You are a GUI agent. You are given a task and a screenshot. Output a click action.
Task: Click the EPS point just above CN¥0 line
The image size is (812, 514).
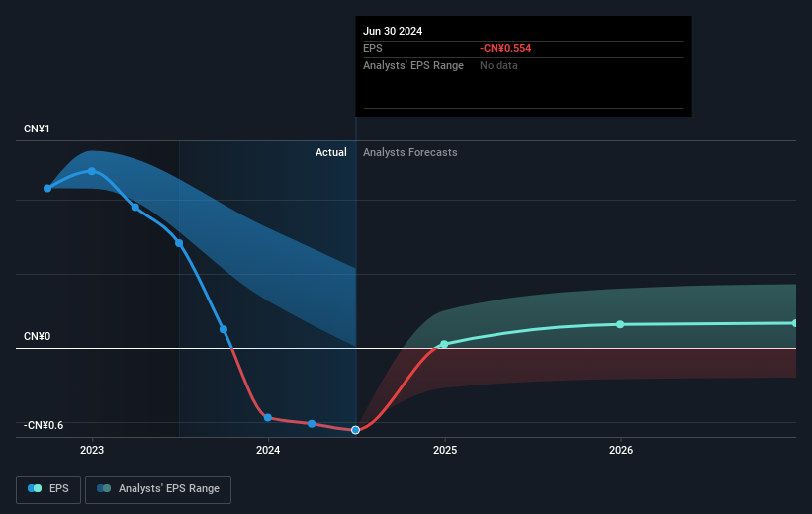pyautogui.click(x=224, y=329)
